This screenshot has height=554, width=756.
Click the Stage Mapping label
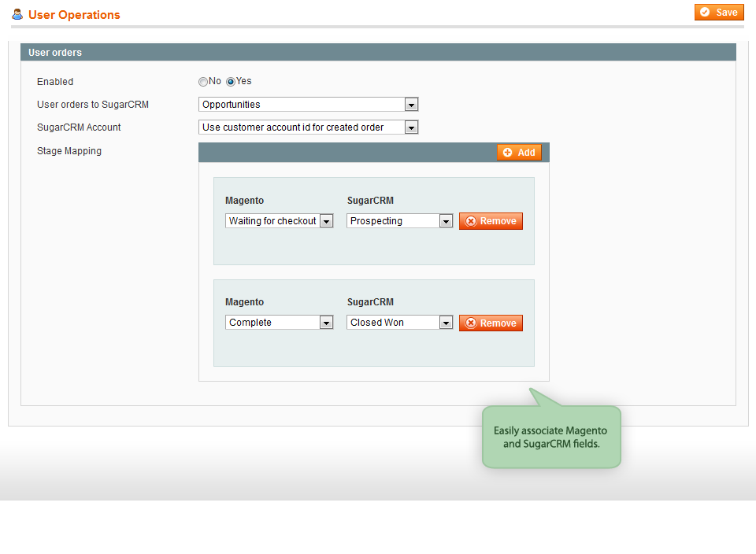[x=69, y=151]
